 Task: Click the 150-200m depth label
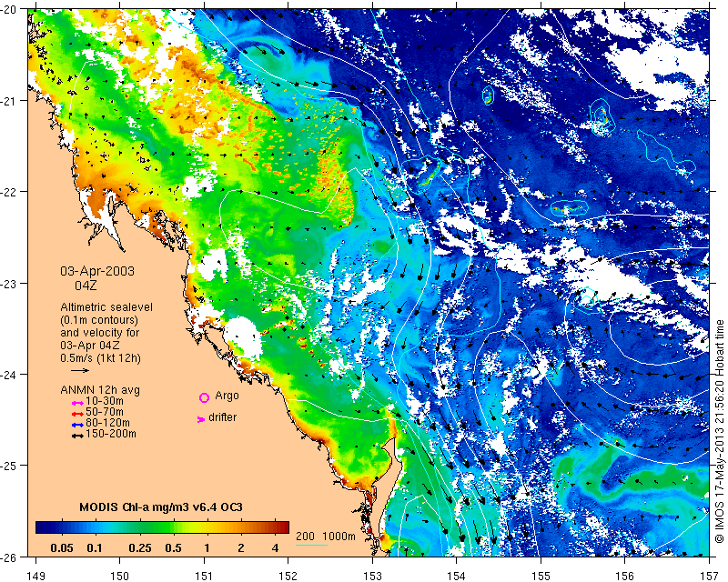point(111,434)
